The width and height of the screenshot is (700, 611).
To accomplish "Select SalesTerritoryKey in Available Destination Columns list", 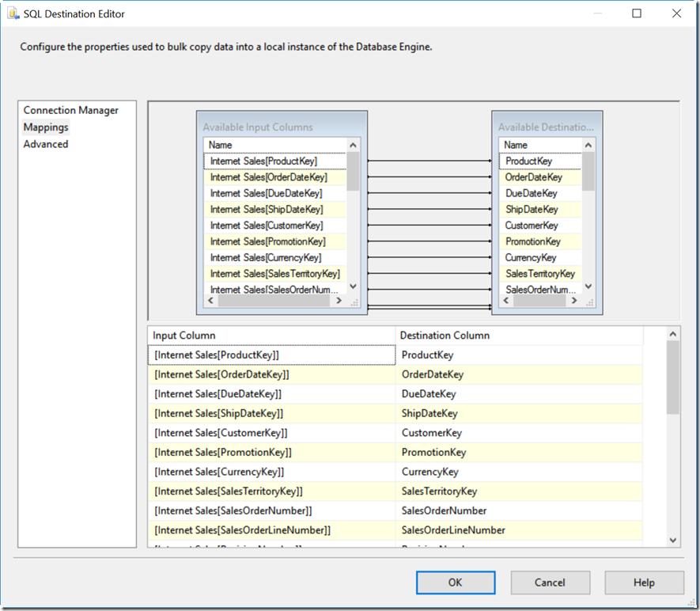I will [x=541, y=274].
